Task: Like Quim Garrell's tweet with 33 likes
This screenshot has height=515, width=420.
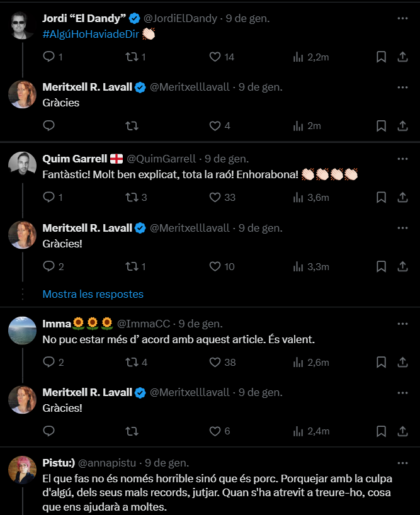Action: click(x=215, y=197)
